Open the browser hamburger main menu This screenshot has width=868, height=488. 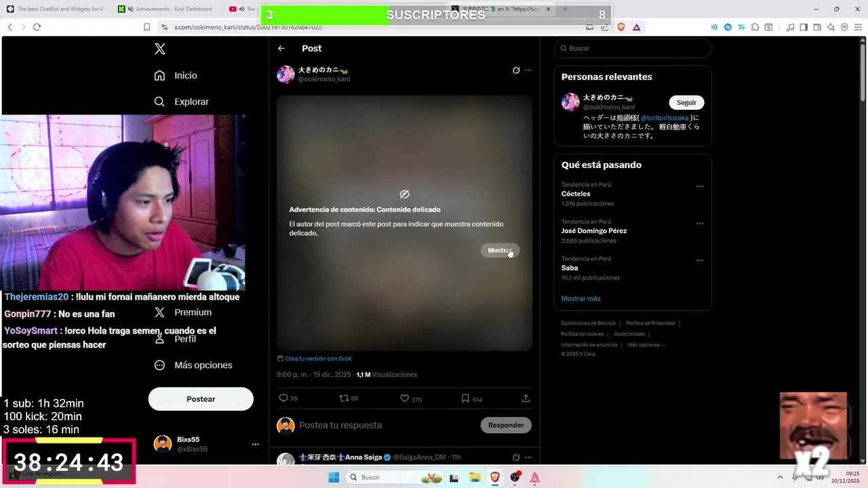[858, 27]
